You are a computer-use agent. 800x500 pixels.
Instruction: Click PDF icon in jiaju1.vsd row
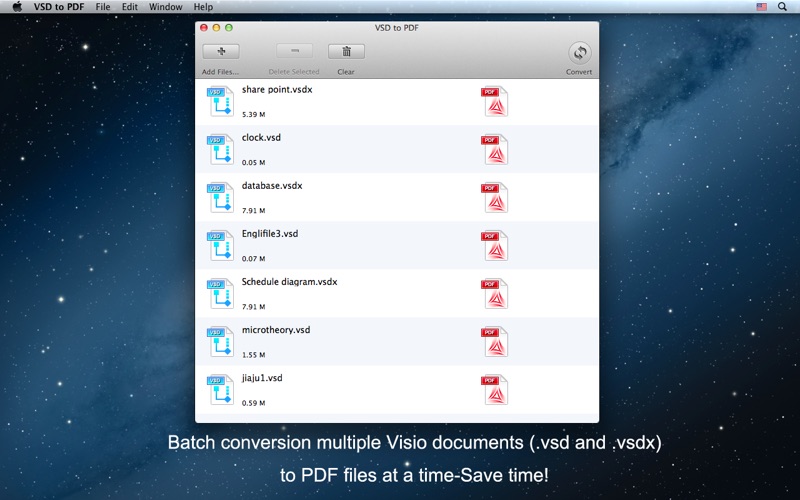(494, 390)
